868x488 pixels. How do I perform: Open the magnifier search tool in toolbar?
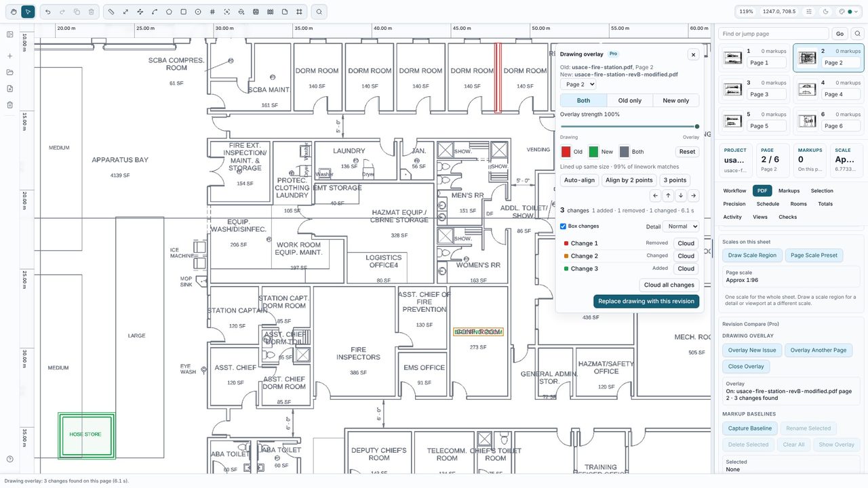click(319, 12)
